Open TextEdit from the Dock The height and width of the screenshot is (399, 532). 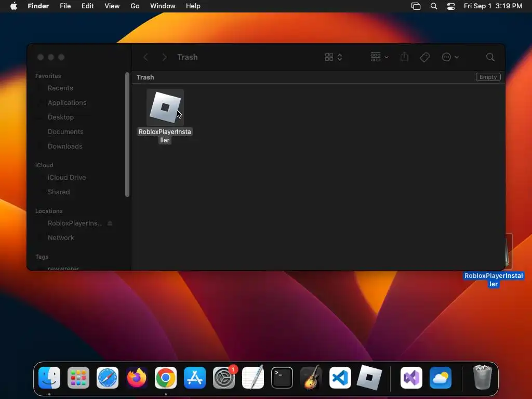pos(253,377)
